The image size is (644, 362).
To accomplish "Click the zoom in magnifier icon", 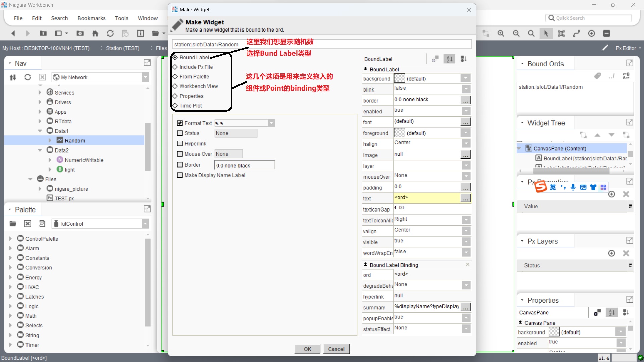I will click(501, 33).
